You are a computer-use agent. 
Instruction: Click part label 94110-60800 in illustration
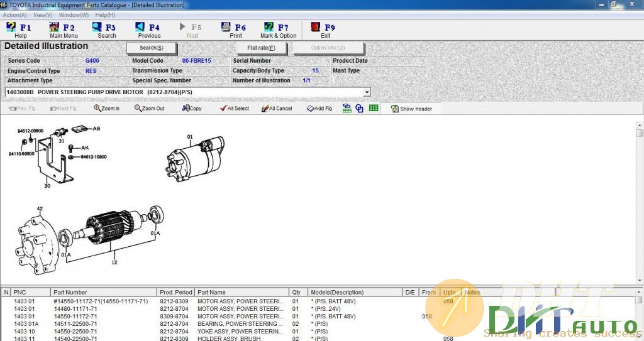tap(21, 154)
